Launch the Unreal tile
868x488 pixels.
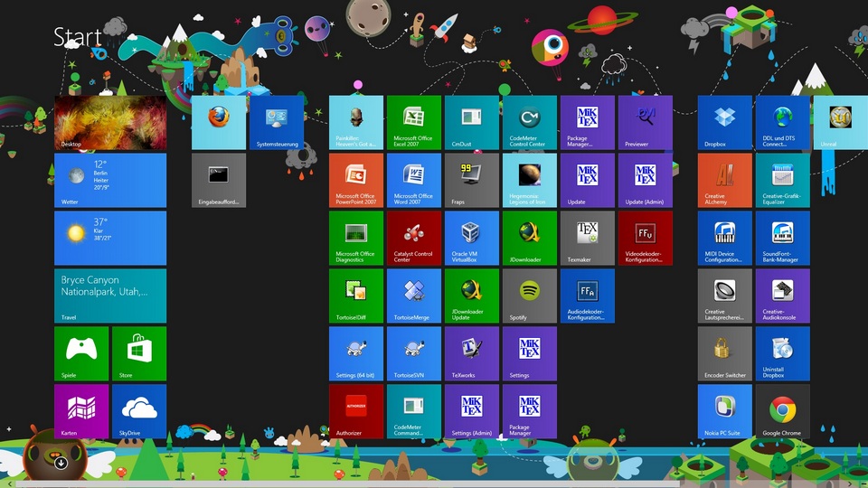tap(840, 122)
